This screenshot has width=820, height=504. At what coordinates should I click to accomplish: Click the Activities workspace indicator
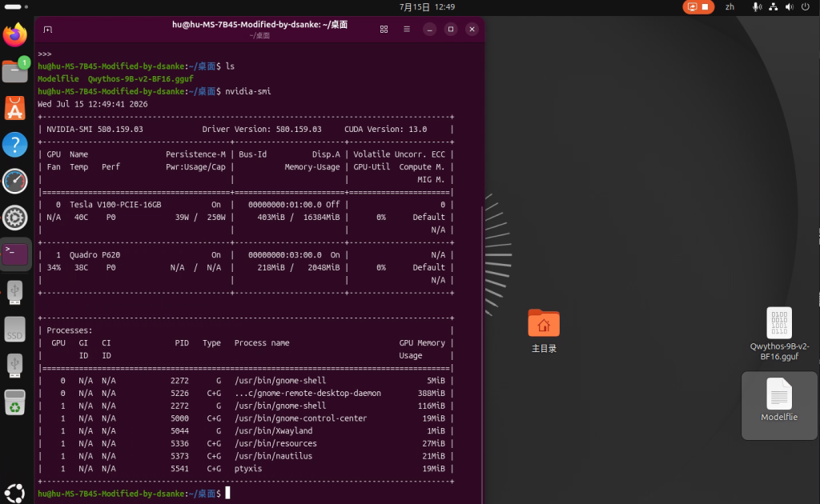[x=16, y=6]
